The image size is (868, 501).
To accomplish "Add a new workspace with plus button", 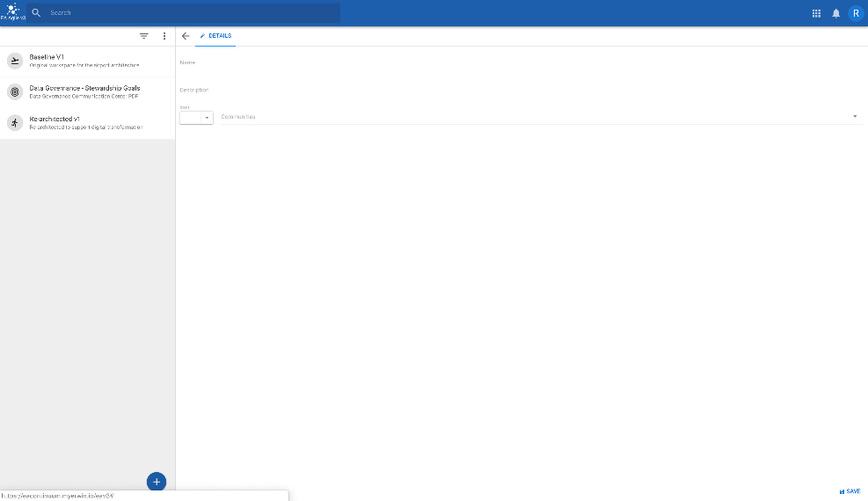I will (x=157, y=482).
